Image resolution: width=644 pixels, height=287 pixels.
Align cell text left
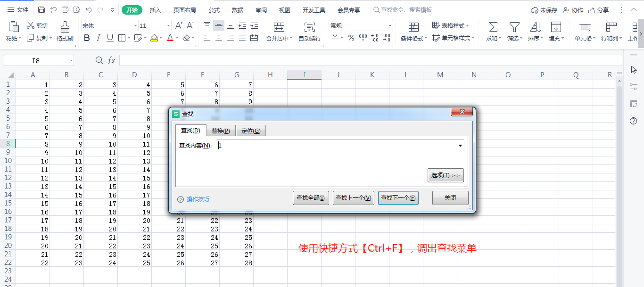(207, 38)
